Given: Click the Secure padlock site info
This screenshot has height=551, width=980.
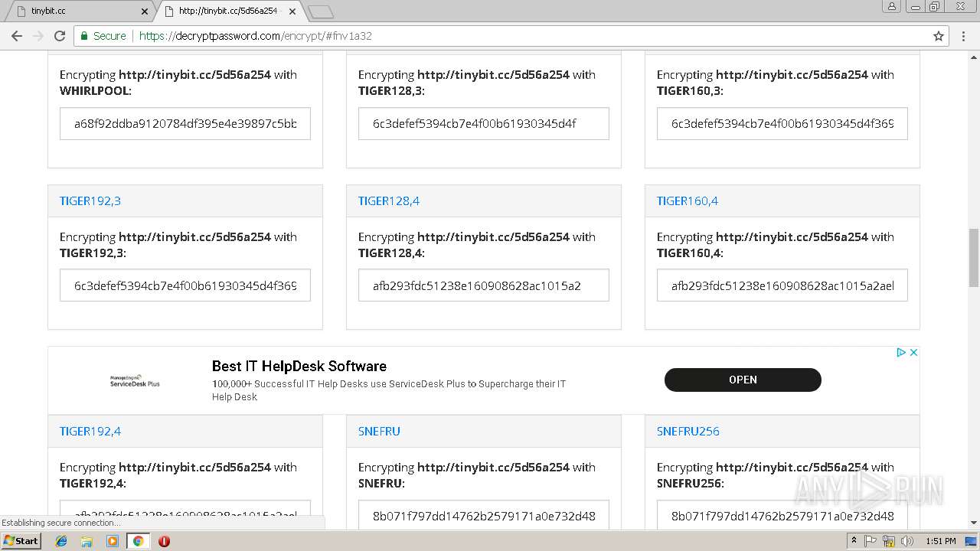Looking at the screenshot, I should 103,36.
